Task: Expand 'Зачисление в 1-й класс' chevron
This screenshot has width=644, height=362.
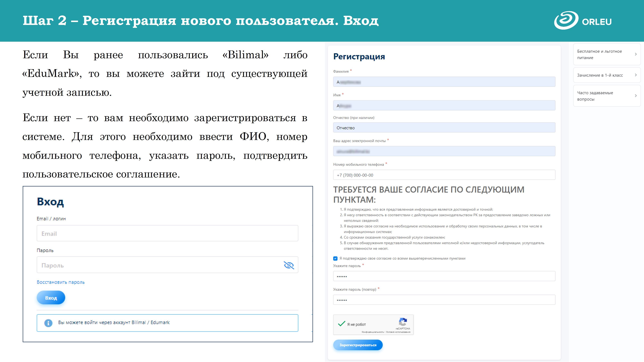Action: point(636,75)
